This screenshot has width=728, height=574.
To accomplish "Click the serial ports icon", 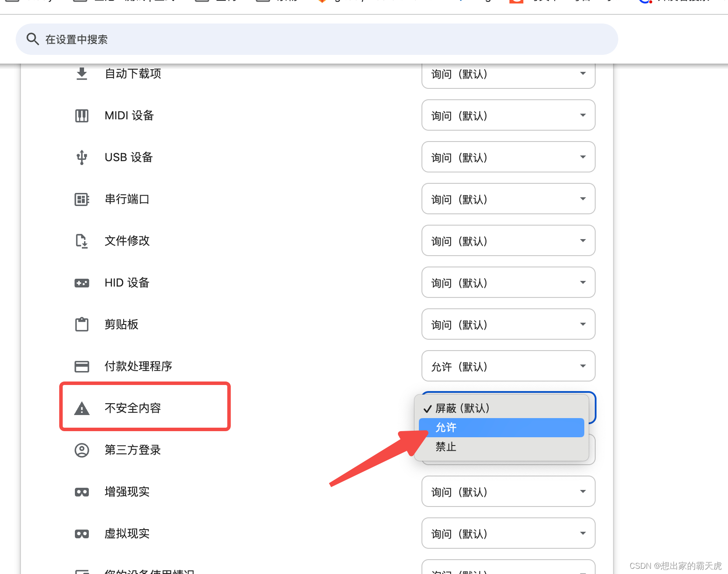I will click(x=82, y=199).
